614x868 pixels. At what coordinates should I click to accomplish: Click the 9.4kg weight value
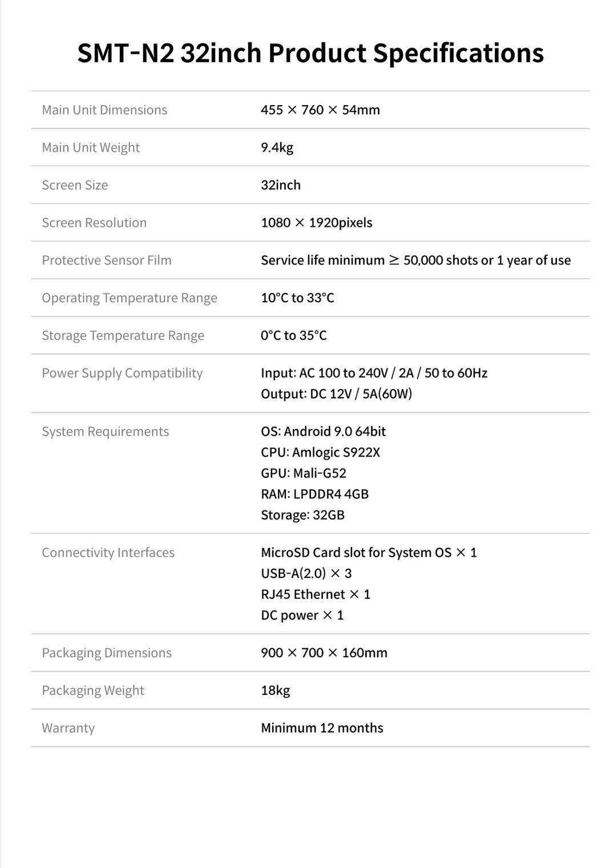(277, 147)
